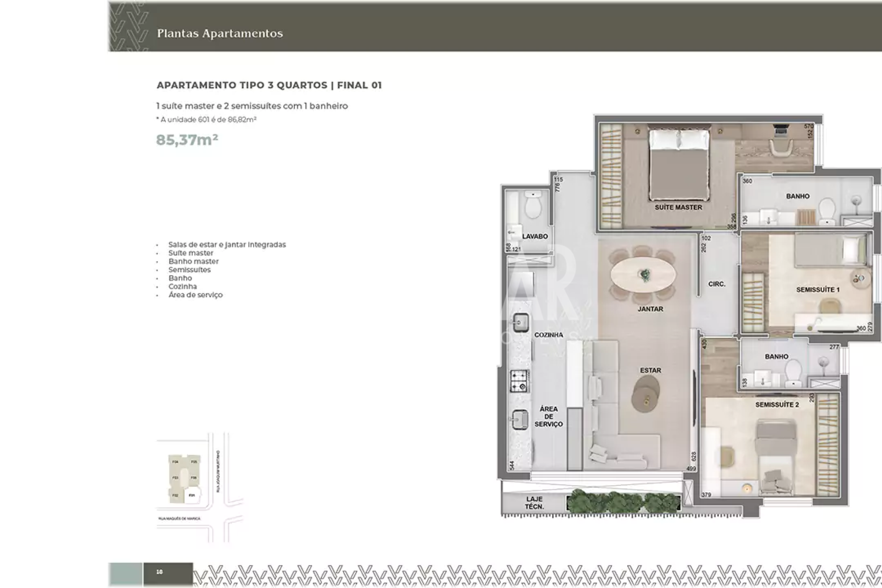Click the 'APARTAMENTO TIPO 3 QUARTOS | FINAL 01' heading

click(x=269, y=85)
